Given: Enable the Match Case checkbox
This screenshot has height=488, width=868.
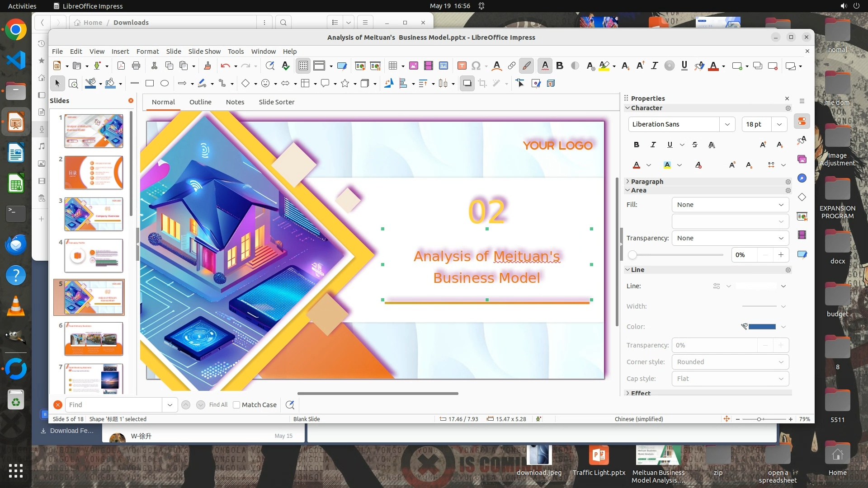Looking at the screenshot, I should pyautogui.click(x=236, y=405).
